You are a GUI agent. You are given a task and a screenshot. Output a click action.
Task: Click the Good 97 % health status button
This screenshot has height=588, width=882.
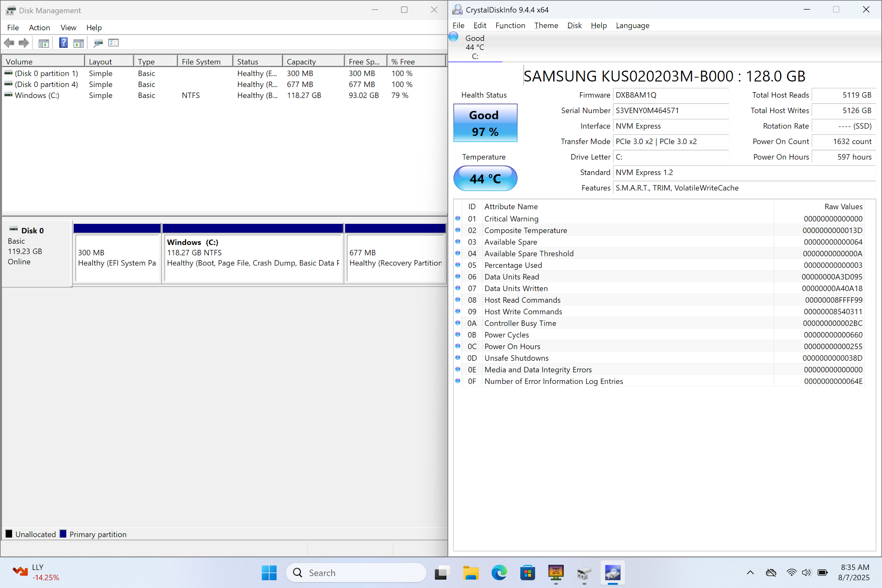(x=485, y=123)
